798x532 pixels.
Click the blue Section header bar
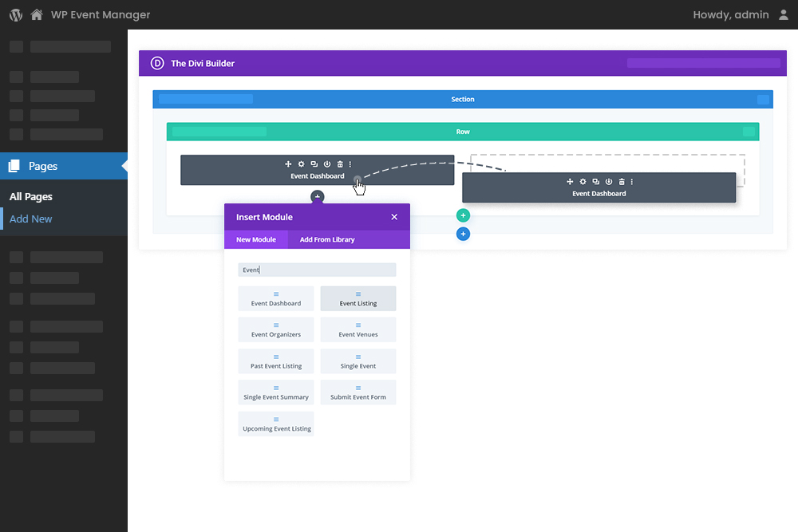click(463, 99)
